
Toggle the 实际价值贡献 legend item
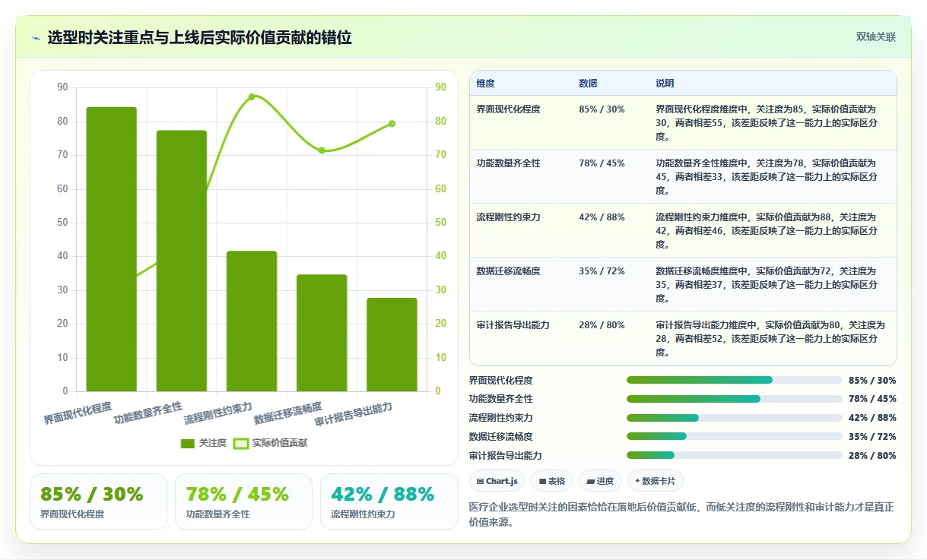point(270,443)
